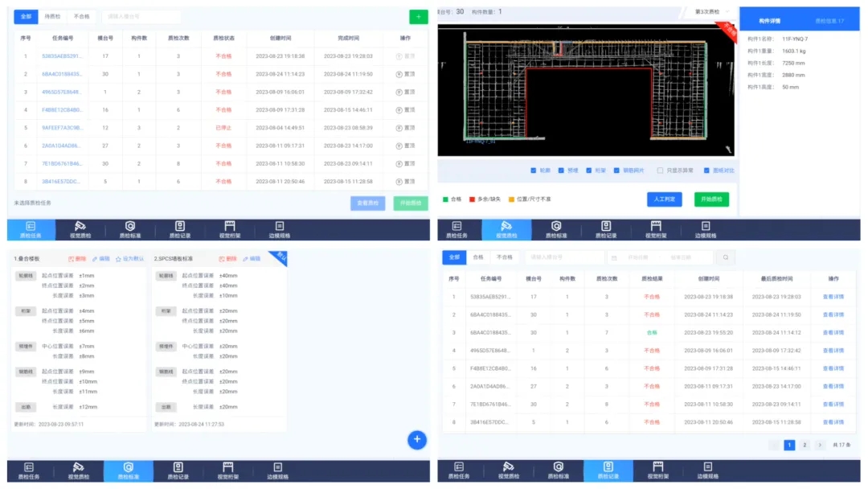Click the magnifier search icon beside date filter
Image resolution: width=868 pixels, height=489 pixels.
[725, 257]
